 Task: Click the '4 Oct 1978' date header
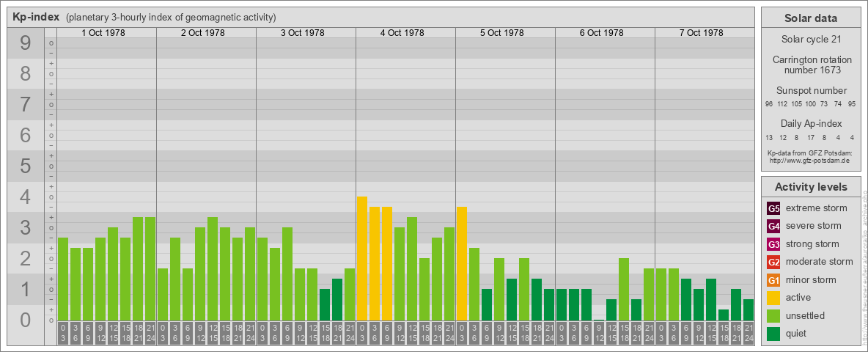tap(402, 33)
